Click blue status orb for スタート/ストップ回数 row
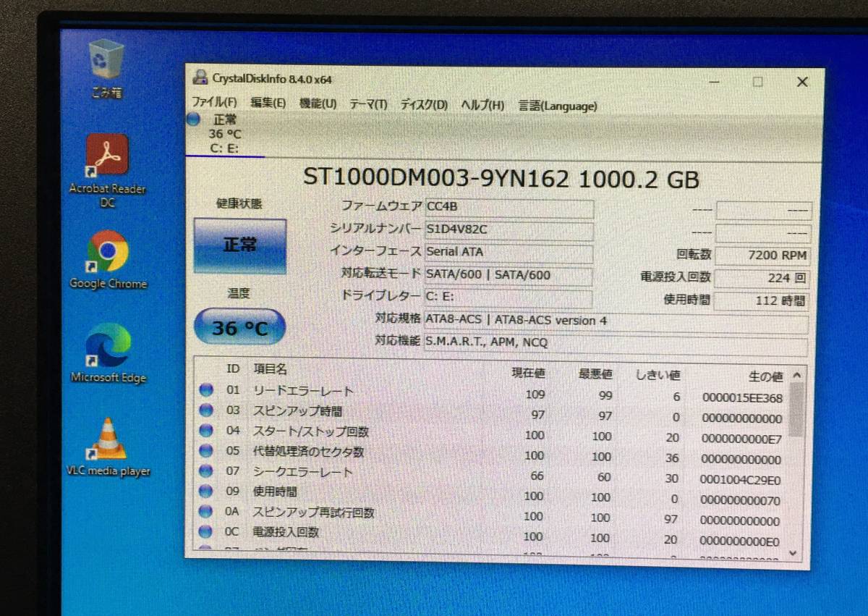868x616 pixels. [206, 431]
